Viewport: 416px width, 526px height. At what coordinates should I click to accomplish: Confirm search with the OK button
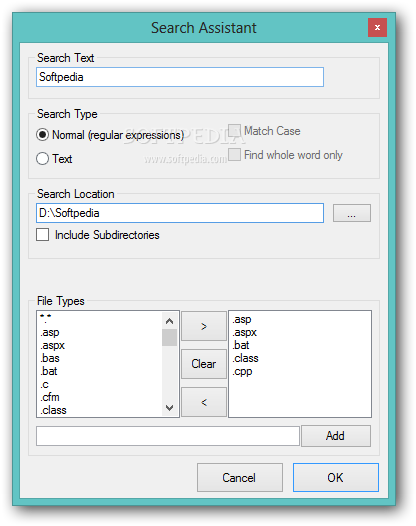coord(336,477)
